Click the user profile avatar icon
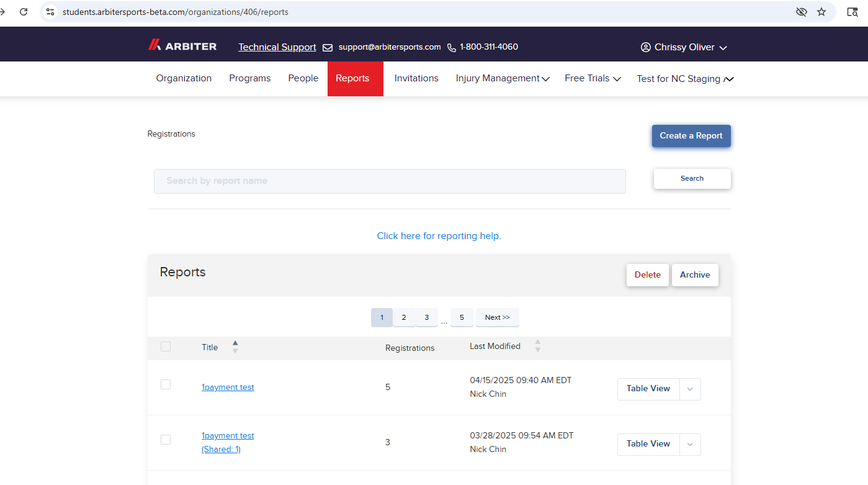 point(646,47)
